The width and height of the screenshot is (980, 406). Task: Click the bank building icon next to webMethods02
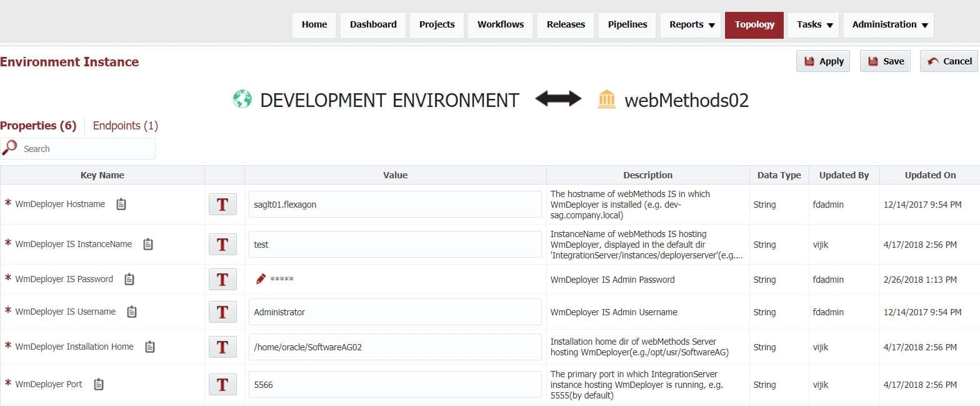point(607,99)
